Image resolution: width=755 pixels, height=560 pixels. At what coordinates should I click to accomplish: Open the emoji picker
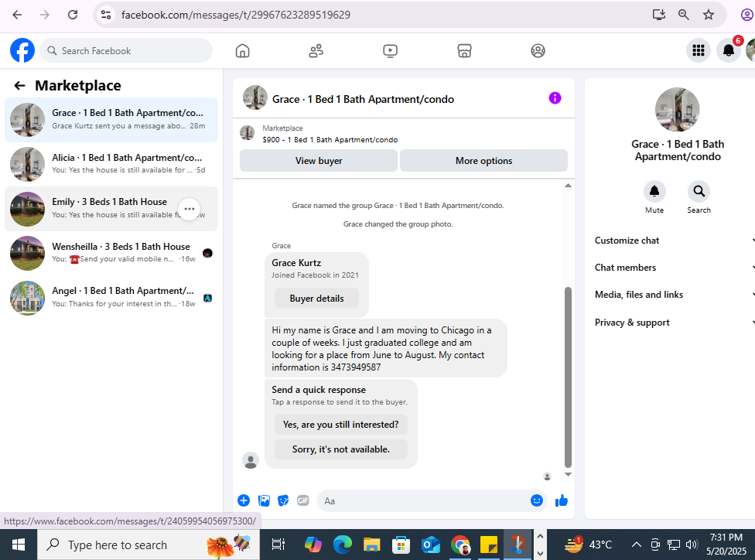tap(536, 500)
